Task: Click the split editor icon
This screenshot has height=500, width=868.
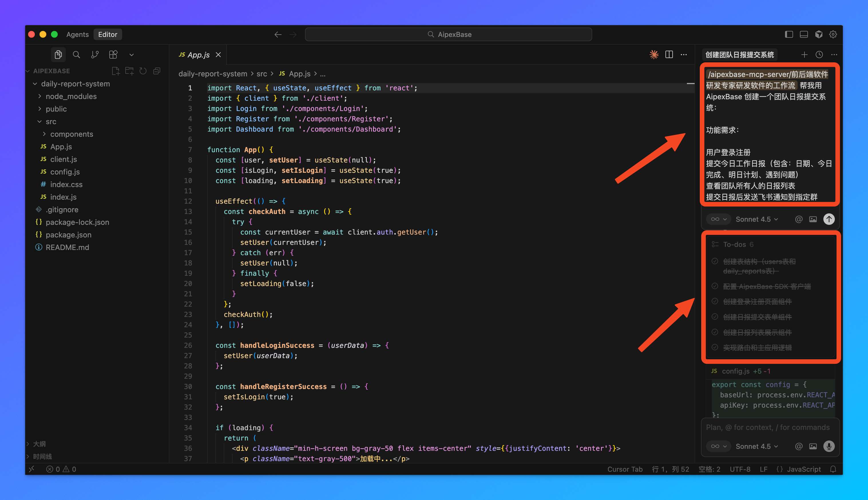Action: (x=669, y=55)
